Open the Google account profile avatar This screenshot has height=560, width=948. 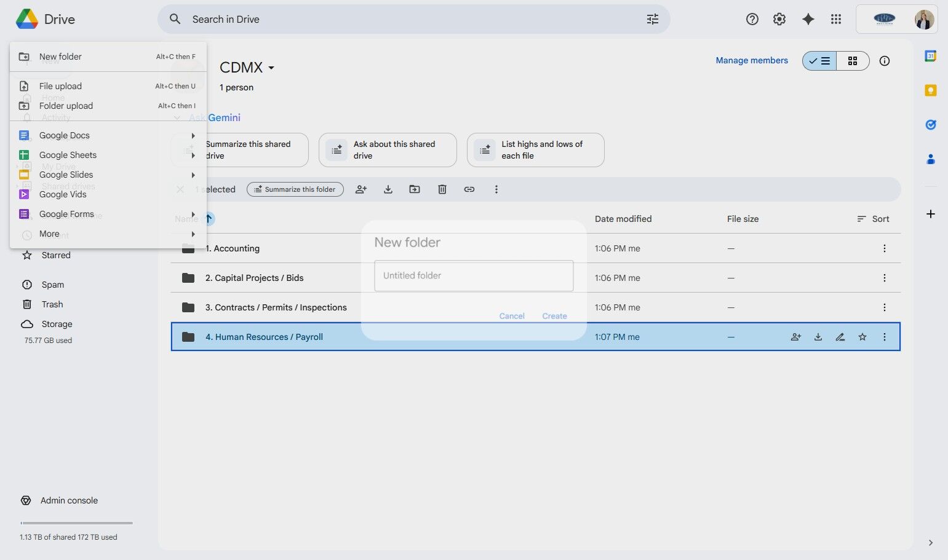pyautogui.click(x=924, y=19)
